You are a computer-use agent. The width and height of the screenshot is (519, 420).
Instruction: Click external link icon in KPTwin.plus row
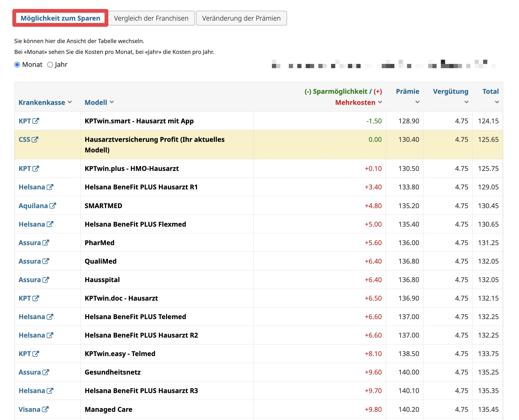tap(36, 168)
